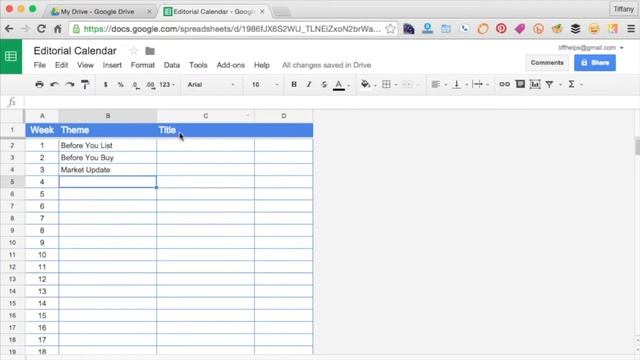Click the Print icon in toolbar

click(39, 84)
